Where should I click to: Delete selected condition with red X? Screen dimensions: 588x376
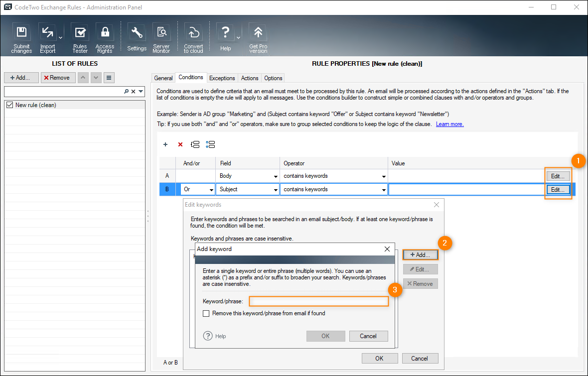pos(180,144)
